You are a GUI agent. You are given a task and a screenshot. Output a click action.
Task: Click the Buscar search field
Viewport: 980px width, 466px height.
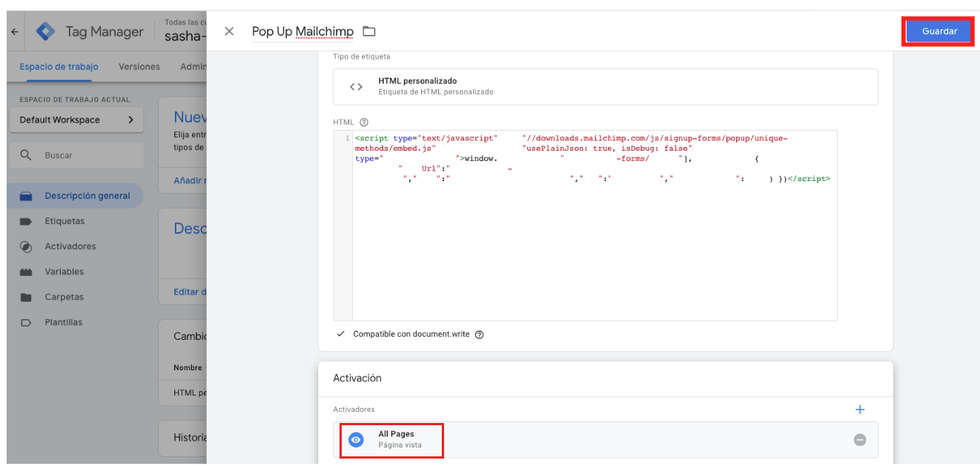point(76,155)
